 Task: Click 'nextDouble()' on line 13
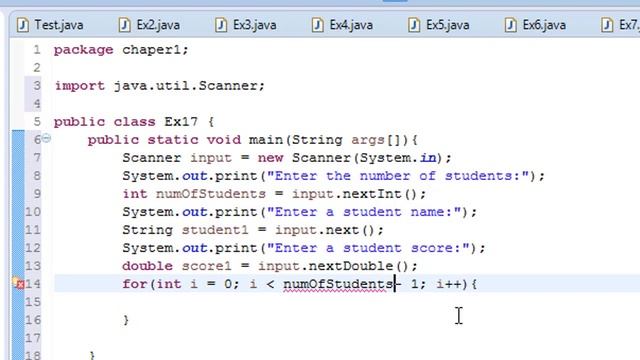point(358,266)
